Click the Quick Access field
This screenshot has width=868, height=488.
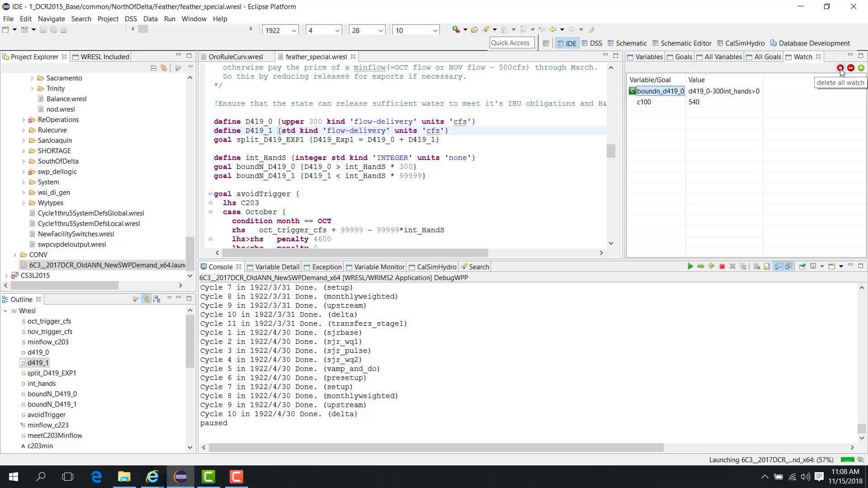(512, 43)
